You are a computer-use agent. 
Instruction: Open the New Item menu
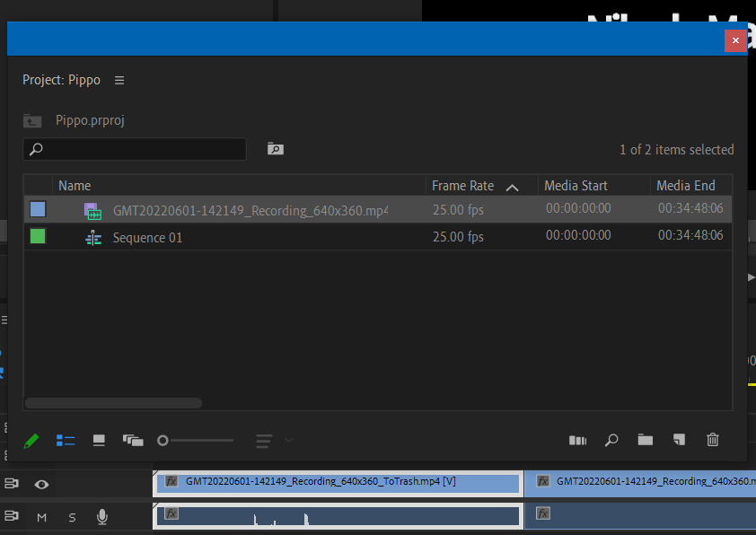tap(679, 440)
